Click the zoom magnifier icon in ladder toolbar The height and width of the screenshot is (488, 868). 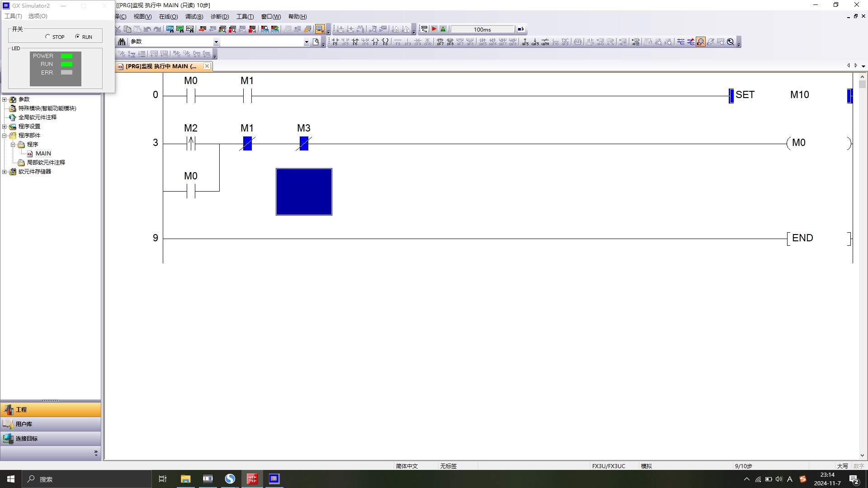coord(730,42)
